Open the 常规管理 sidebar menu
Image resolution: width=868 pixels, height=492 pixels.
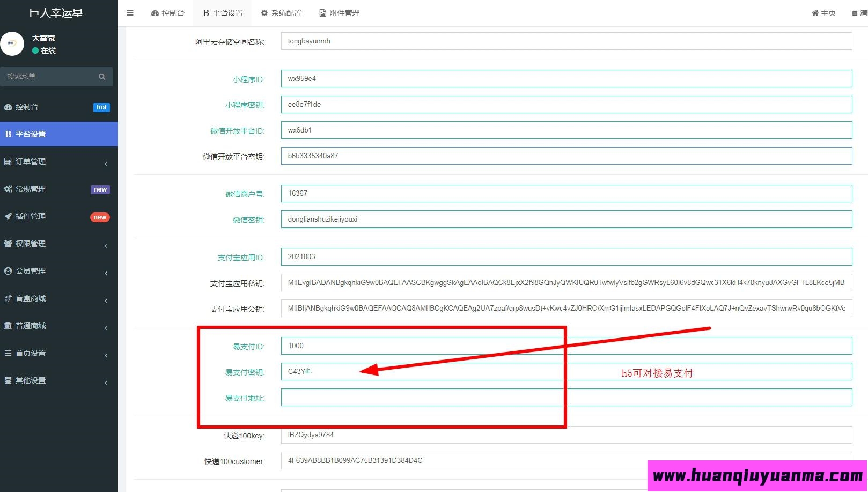click(x=59, y=189)
